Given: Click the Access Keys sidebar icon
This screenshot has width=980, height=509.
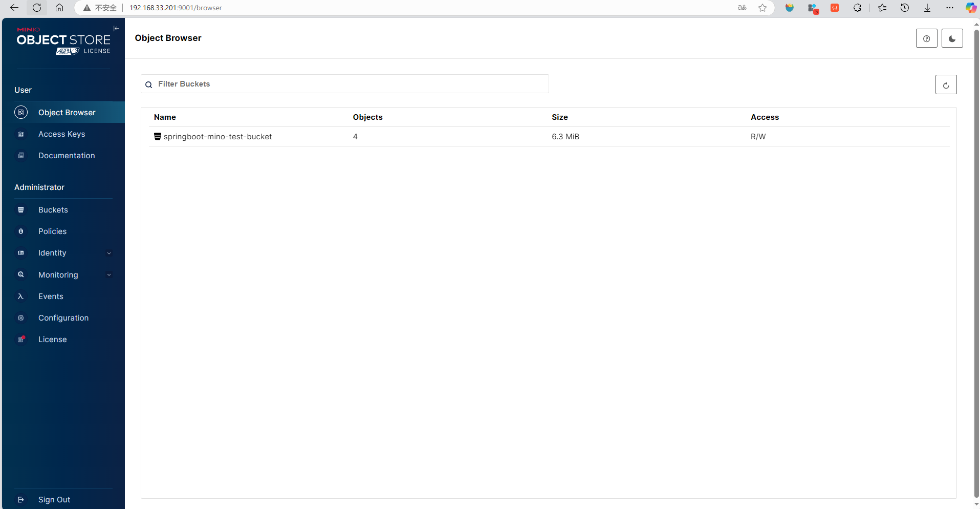Looking at the screenshot, I should coord(21,134).
